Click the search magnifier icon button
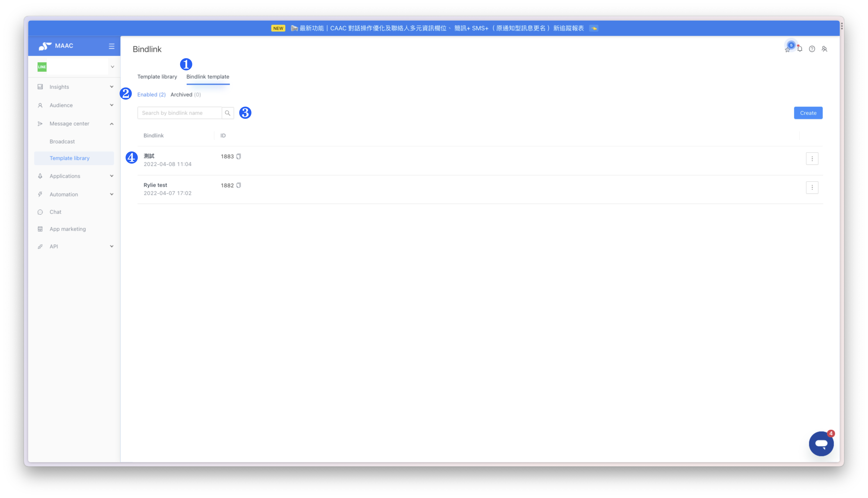 click(x=228, y=113)
